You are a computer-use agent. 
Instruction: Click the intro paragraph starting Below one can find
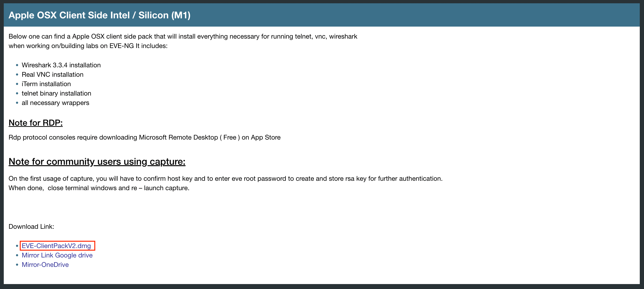[x=183, y=36]
